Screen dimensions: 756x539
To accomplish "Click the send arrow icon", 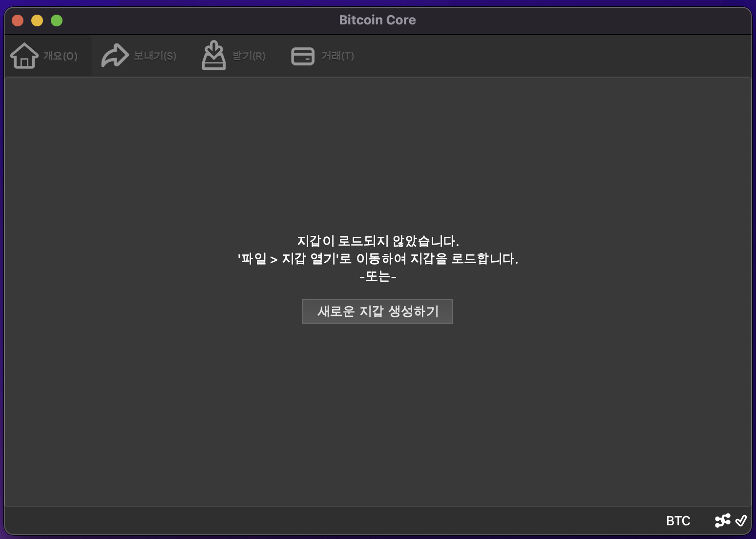I will click(x=115, y=56).
